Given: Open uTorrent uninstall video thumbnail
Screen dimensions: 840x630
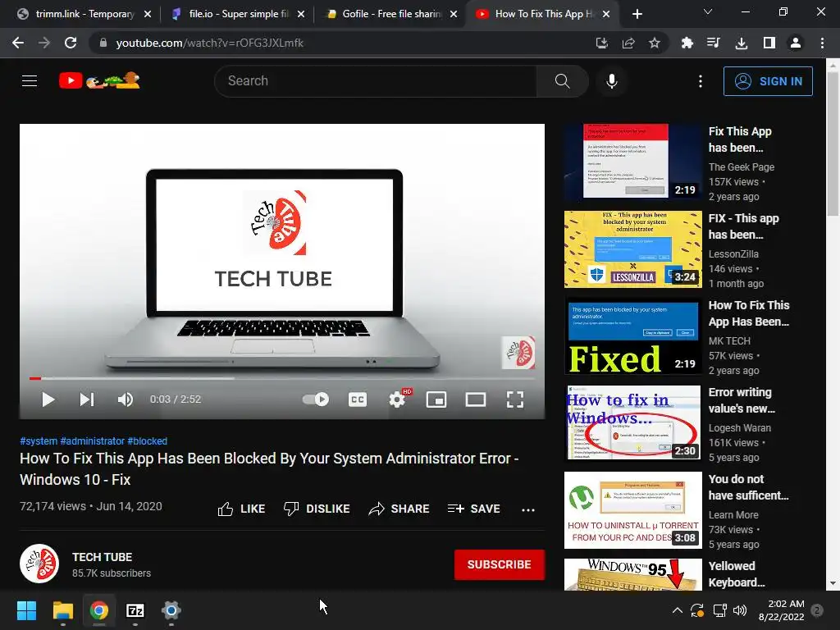Looking at the screenshot, I should [632, 510].
